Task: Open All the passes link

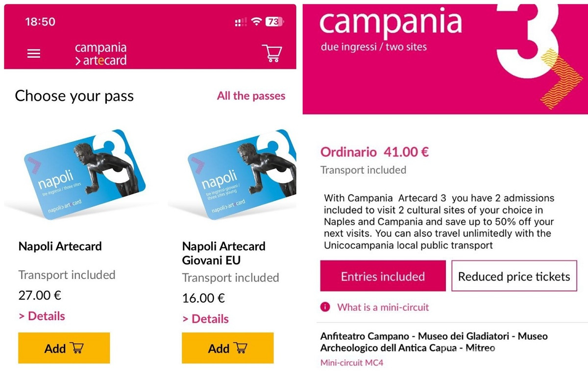Action: coord(251,95)
